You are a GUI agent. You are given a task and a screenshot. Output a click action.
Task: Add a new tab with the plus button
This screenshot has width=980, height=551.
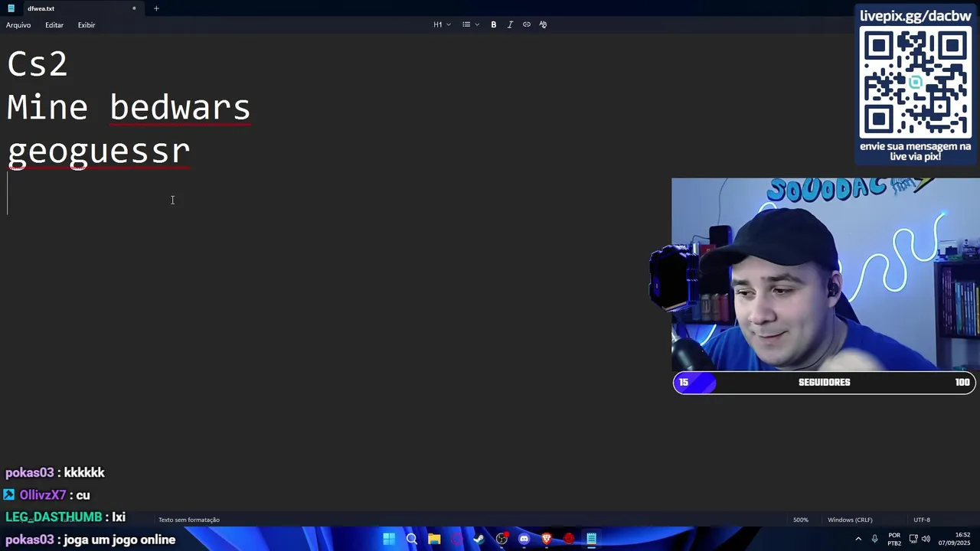[156, 8]
